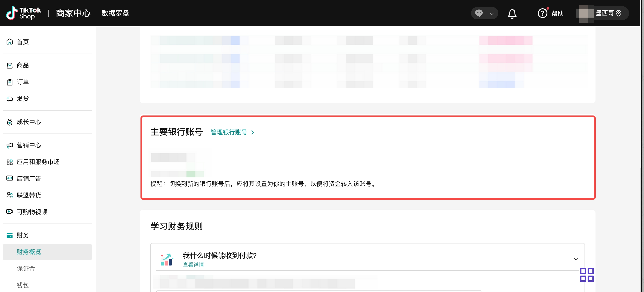Screen dimensions: 644x292
Task: Open 营销中心 megaphone icon
Action: [10, 145]
